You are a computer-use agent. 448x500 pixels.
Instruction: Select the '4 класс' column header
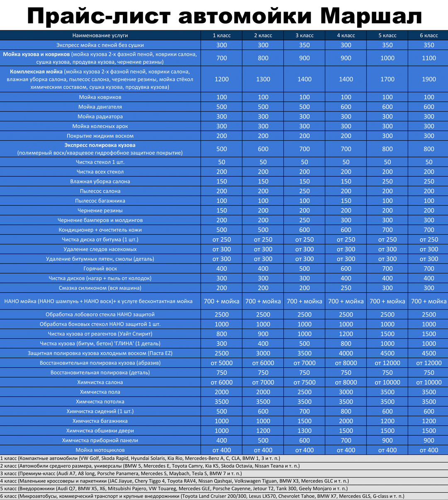346,35
